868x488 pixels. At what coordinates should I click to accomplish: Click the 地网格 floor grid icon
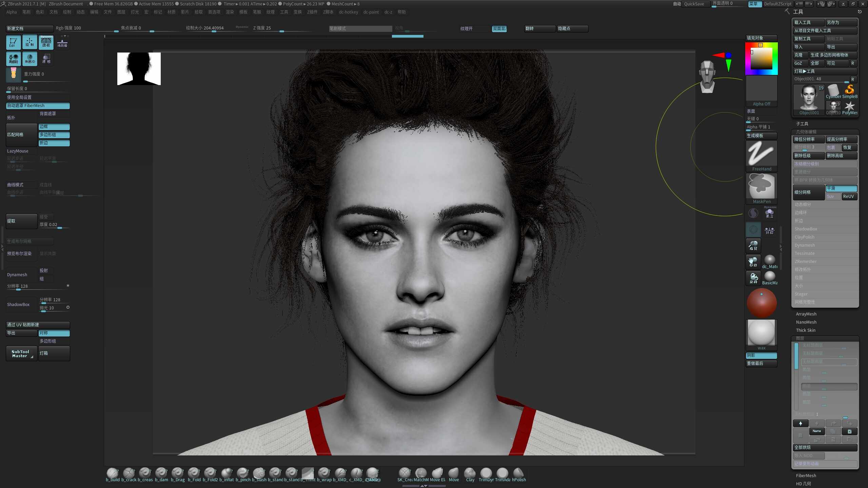pyautogui.click(x=62, y=42)
